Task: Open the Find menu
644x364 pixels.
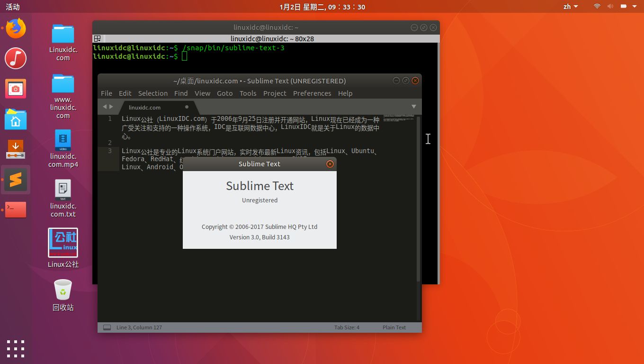Action: coord(181,93)
